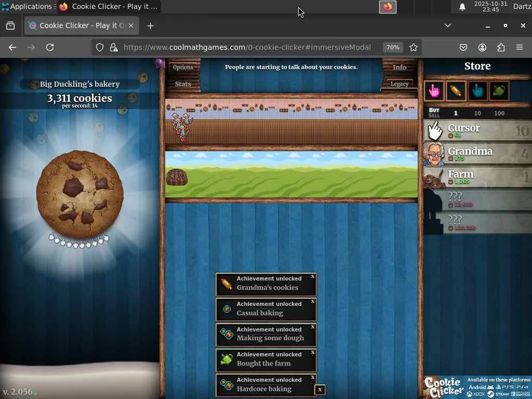Click the locked ??? building costing 12,000
This screenshot has width=532, height=399.
[477, 200]
